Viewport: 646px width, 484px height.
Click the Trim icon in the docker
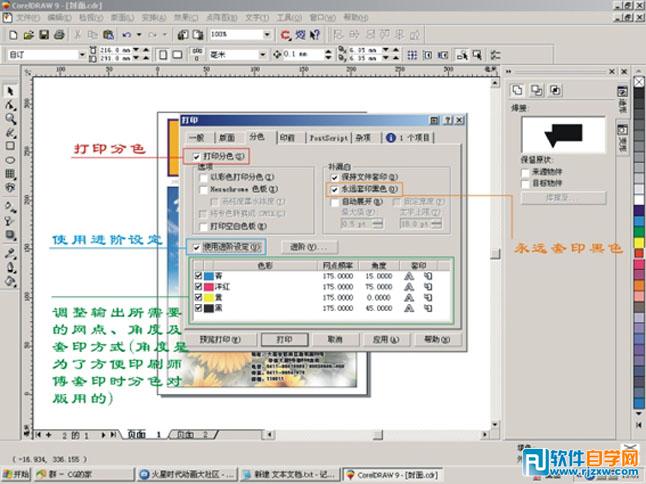point(536,90)
